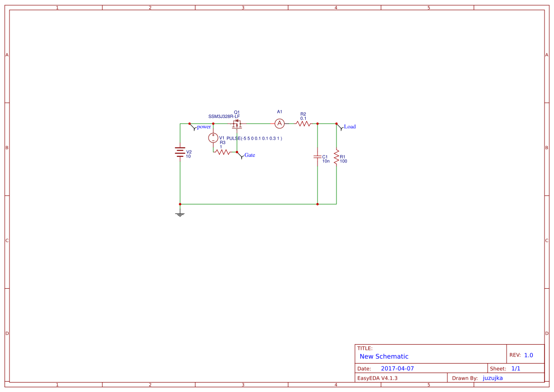
Task: Select the V2 battery symbol
Action: [x=180, y=151]
